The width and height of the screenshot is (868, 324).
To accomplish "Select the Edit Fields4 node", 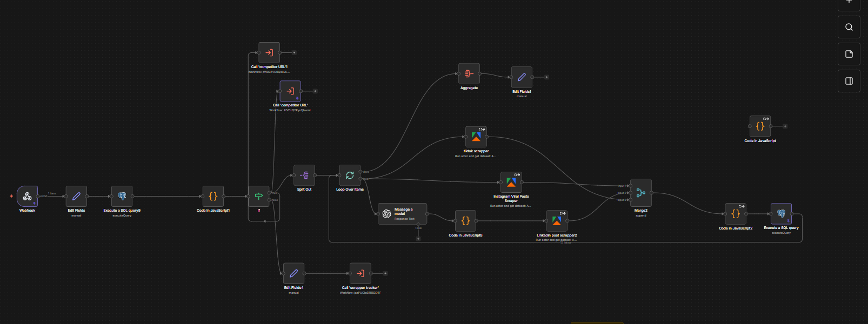I will 293,274.
